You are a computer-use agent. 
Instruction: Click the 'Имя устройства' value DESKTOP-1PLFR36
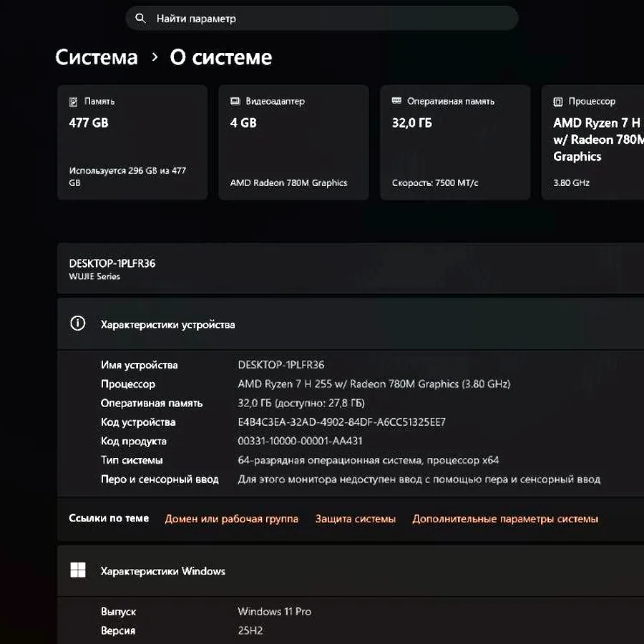tap(281, 365)
